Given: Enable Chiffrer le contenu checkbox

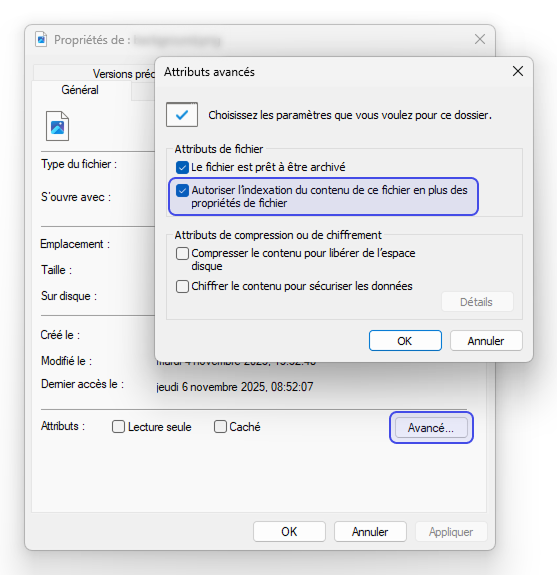Looking at the screenshot, I should pos(182,286).
